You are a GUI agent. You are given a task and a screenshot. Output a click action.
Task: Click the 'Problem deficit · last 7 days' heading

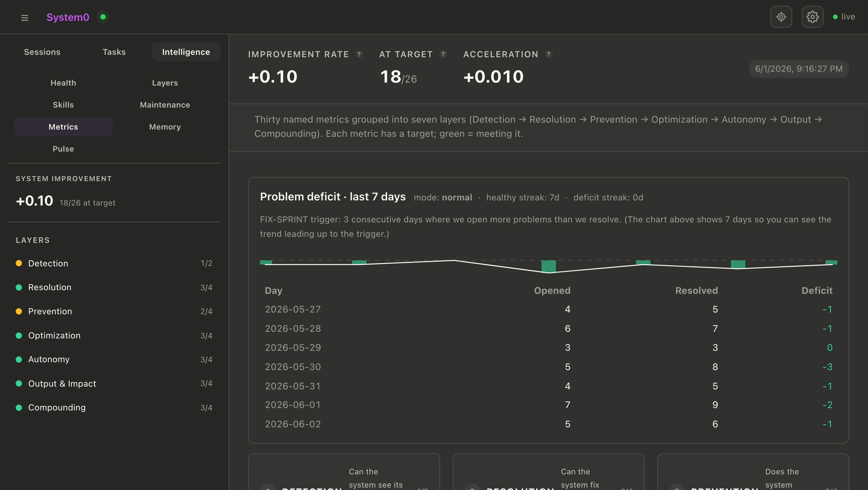pos(333,197)
